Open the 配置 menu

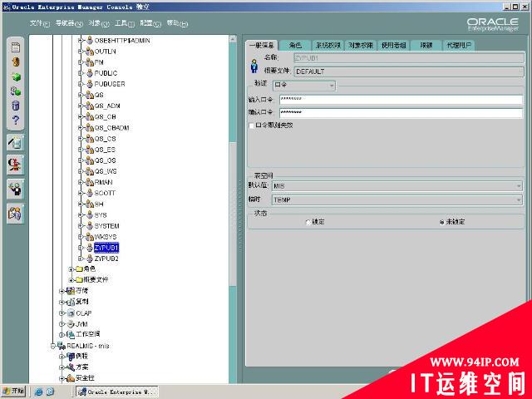coord(150,23)
